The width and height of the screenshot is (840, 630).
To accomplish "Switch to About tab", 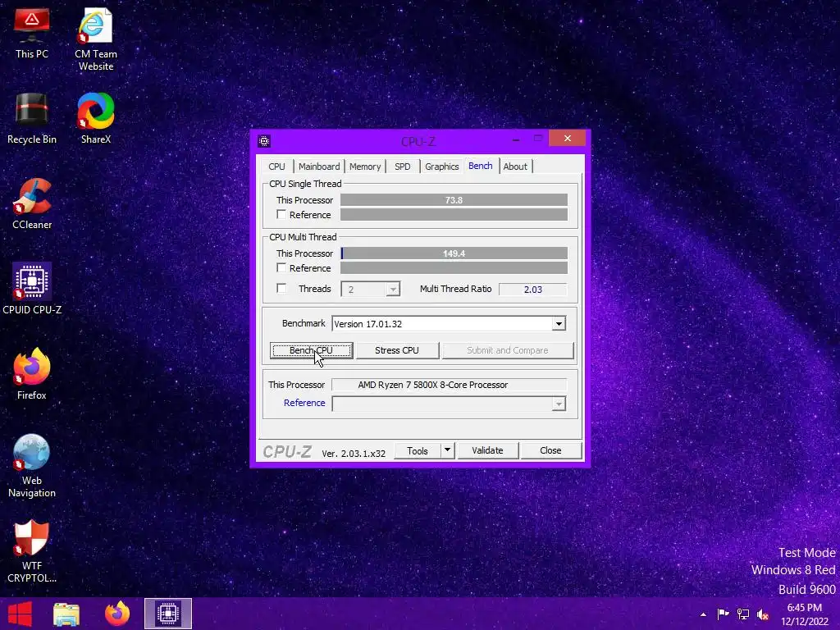I will (x=515, y=167).
